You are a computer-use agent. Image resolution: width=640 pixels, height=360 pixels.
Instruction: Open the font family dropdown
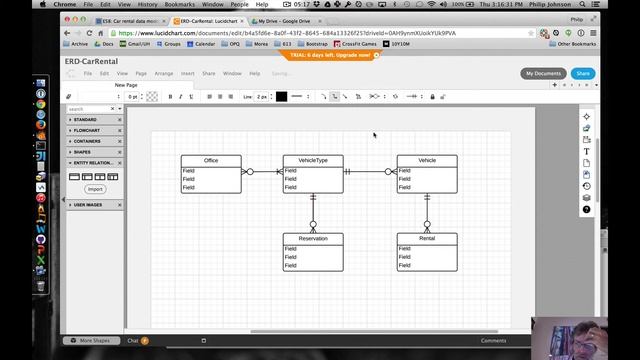click(x=100, y=97)
